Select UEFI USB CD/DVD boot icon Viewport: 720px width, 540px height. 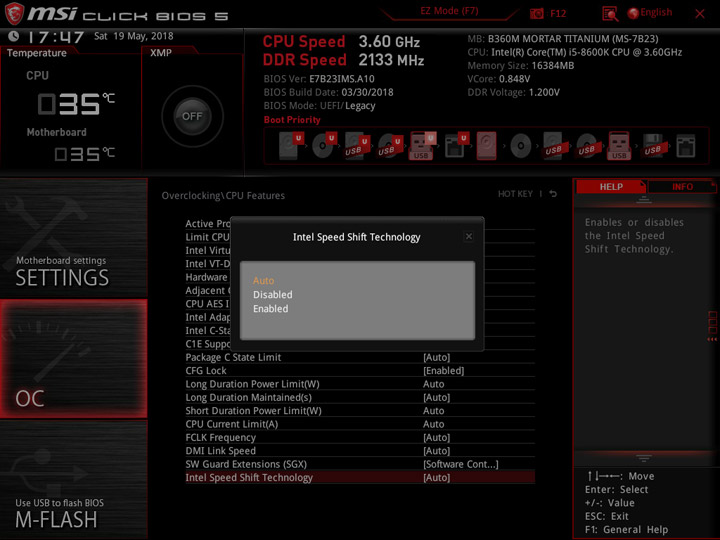click(390, 146)
